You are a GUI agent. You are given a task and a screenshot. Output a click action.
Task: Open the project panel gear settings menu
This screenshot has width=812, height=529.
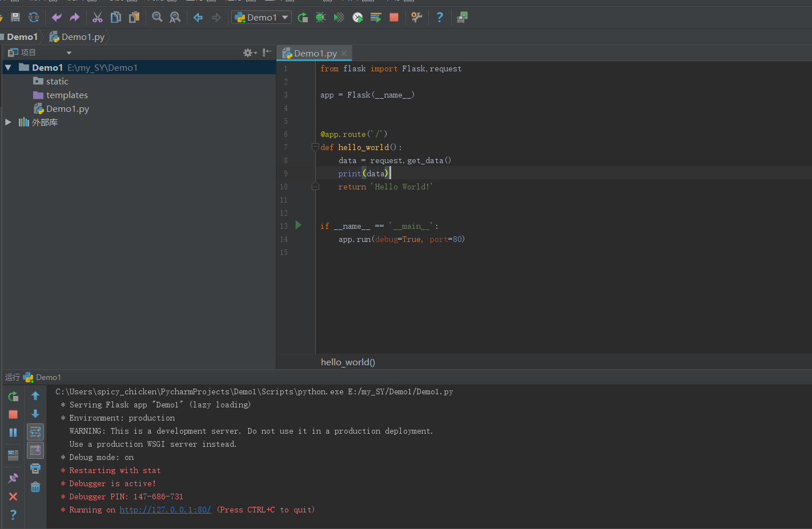tap(250, 53)
